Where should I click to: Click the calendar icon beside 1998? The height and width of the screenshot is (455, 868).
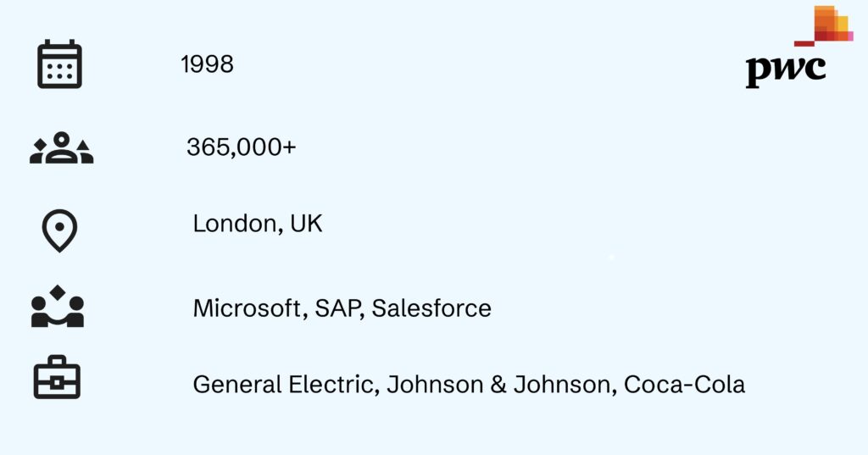click(x=60, y=64)
